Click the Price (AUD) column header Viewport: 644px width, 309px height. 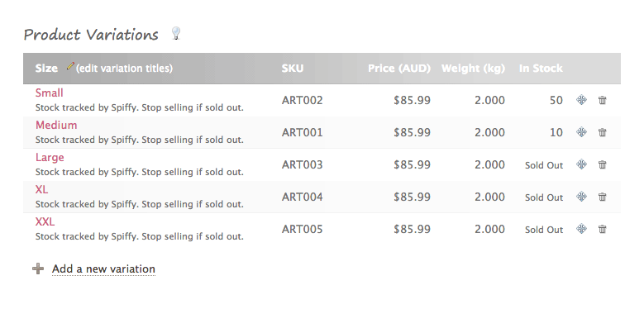pyautogui.click(x=398, y=68)
